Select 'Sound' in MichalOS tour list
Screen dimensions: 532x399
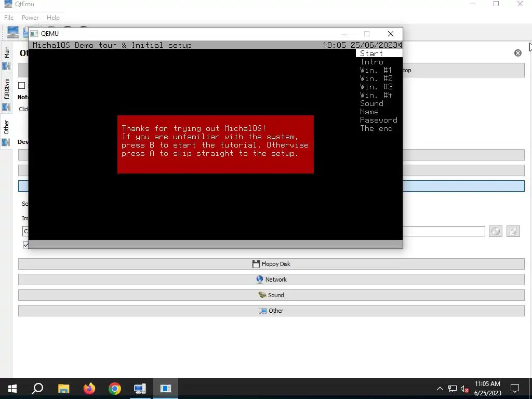pos(371,103)
